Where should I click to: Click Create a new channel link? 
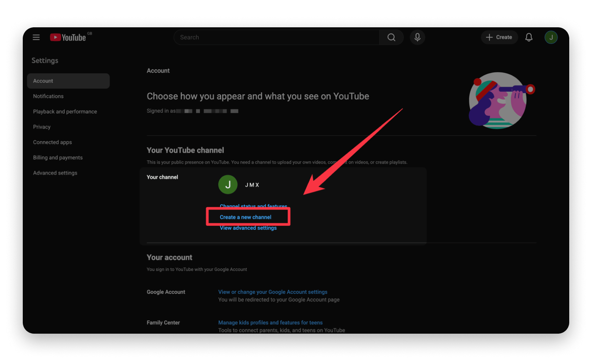coord(246,217)
